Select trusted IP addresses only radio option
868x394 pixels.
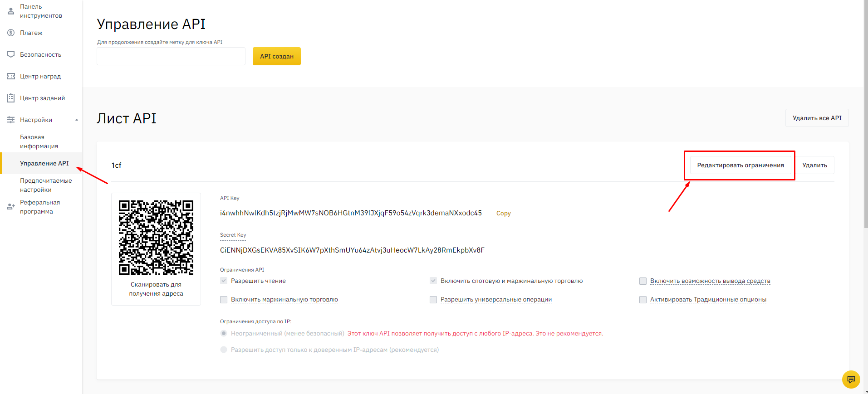(x=224, y=350)
